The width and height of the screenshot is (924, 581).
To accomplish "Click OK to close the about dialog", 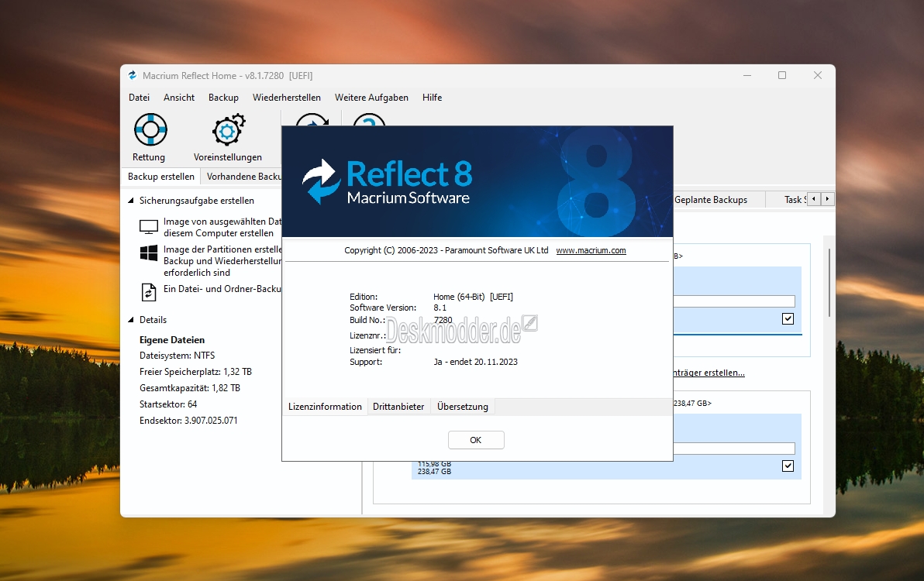I will (475, 440).
